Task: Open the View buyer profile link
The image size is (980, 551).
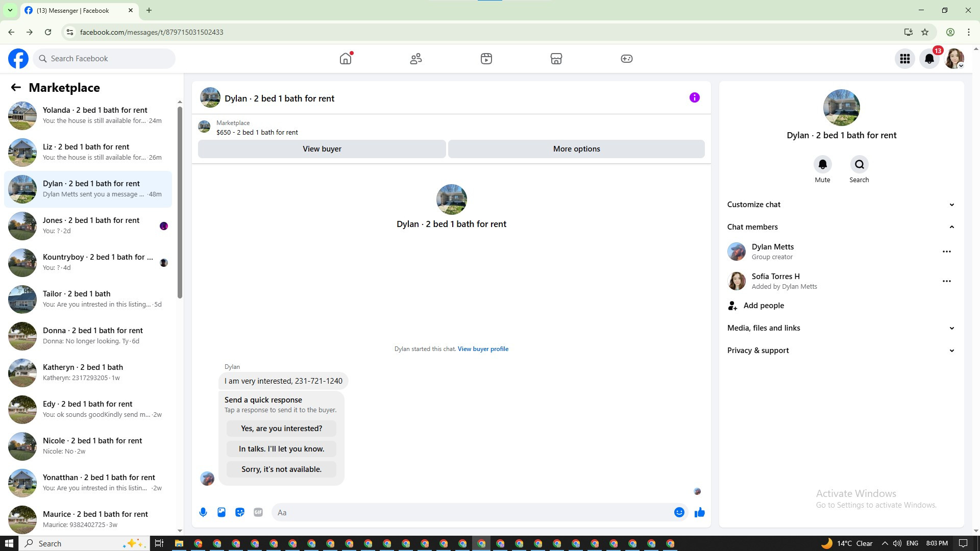Action: pyautogui.click(x=483, y=349)
